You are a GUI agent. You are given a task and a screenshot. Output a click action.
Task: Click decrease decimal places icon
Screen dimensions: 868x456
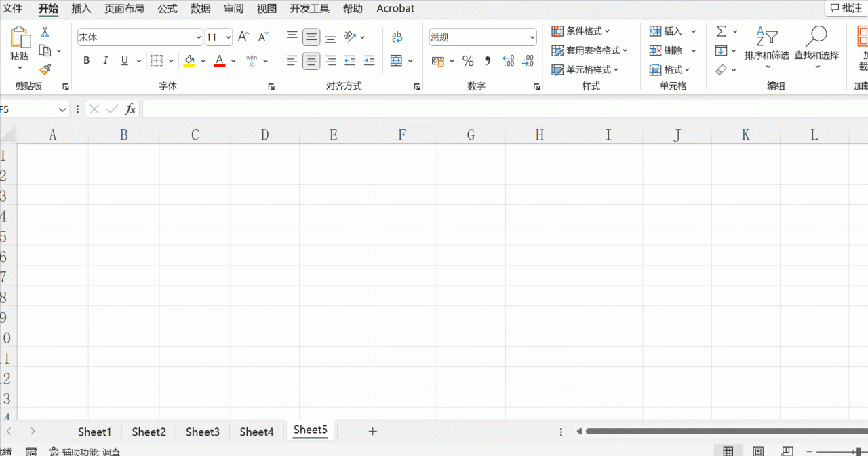point(528,61)
